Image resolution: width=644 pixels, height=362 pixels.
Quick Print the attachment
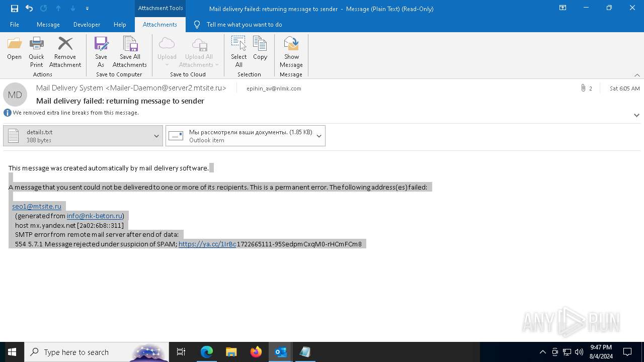36,52
